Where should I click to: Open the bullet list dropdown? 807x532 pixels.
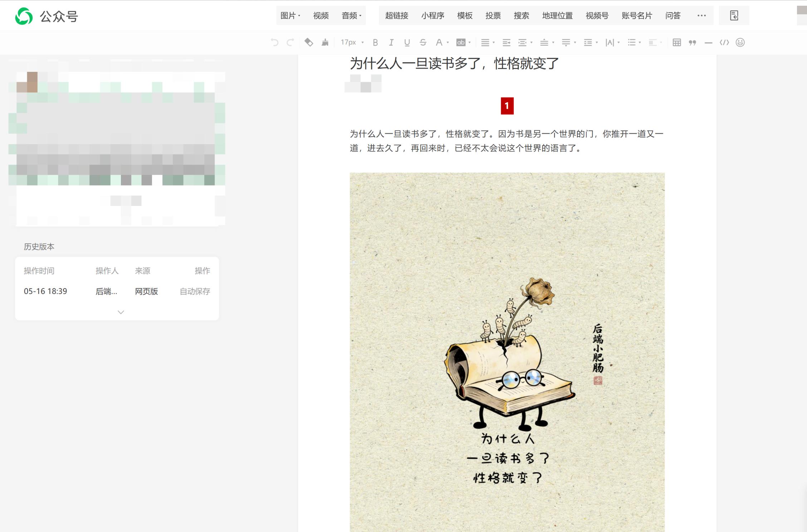coord(634,43)
